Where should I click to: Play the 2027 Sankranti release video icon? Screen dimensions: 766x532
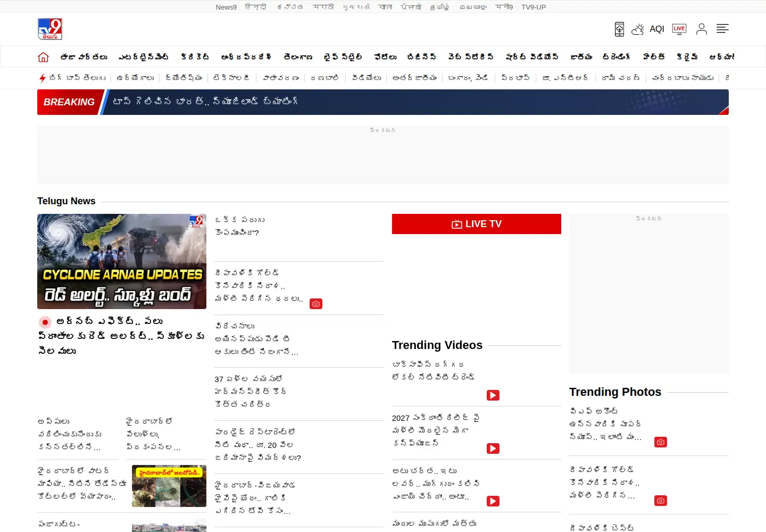(493, 448)
